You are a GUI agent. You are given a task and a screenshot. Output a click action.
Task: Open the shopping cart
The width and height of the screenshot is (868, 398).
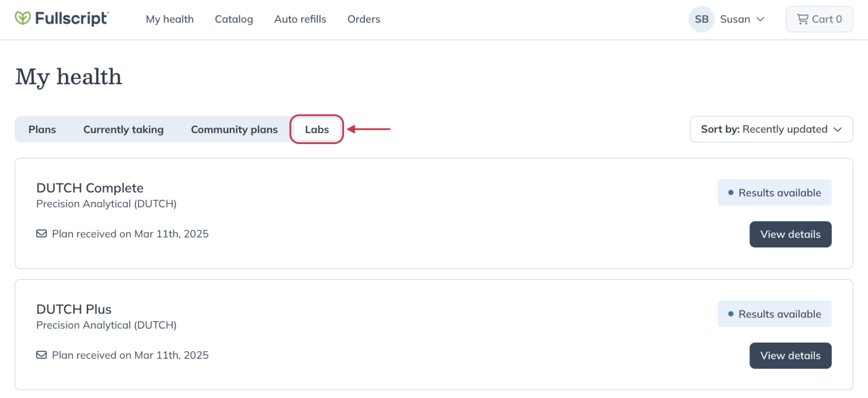click(819, 19)
